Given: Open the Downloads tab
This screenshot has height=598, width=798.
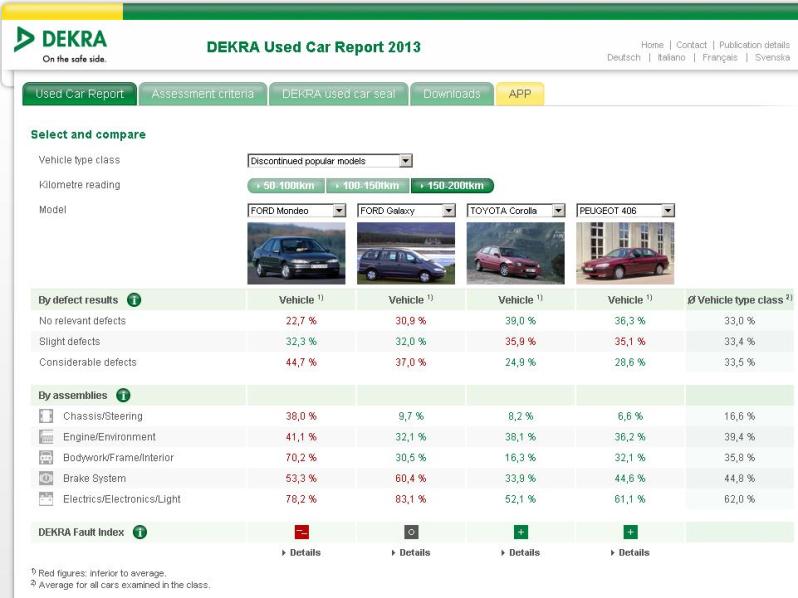Looking at the screenshot, I should pyautogui.click(x=451, y=94).
